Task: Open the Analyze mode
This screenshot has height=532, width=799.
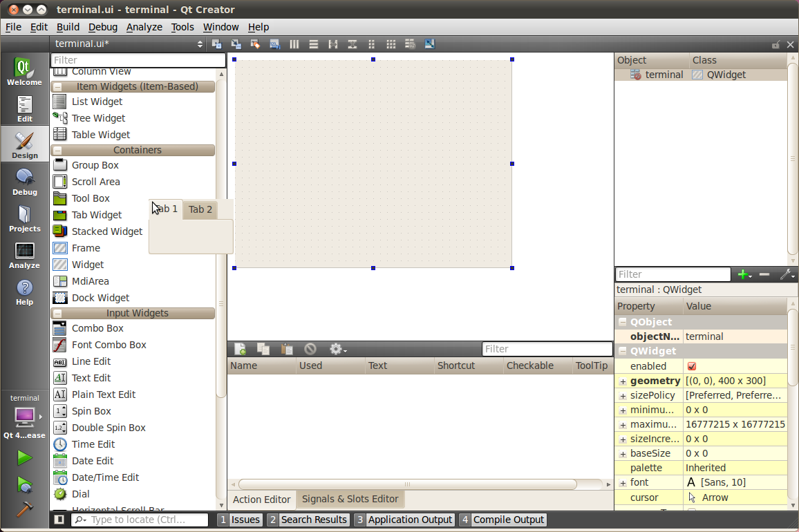Action: tap(24, 255)
